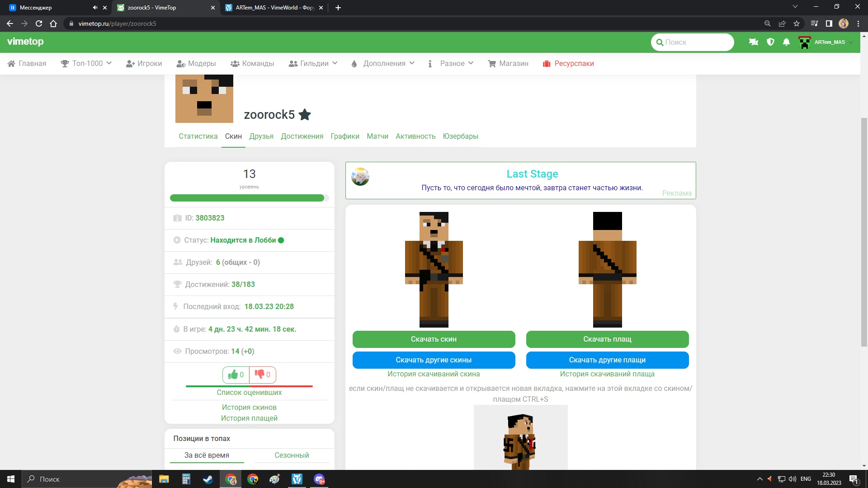The image size is (868, 488).
Task: Open Steam from the Windows taskbar
Action: [x=208, y=479]
